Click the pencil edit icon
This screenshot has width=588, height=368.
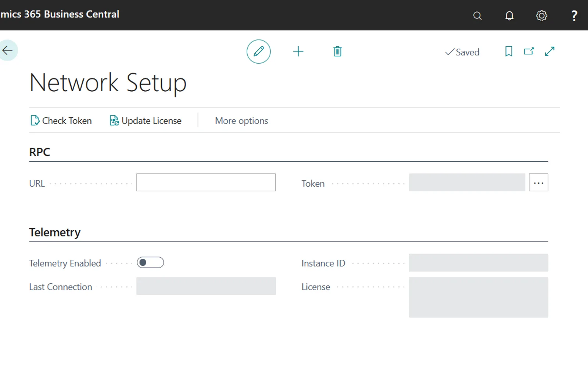coord(258,52)
